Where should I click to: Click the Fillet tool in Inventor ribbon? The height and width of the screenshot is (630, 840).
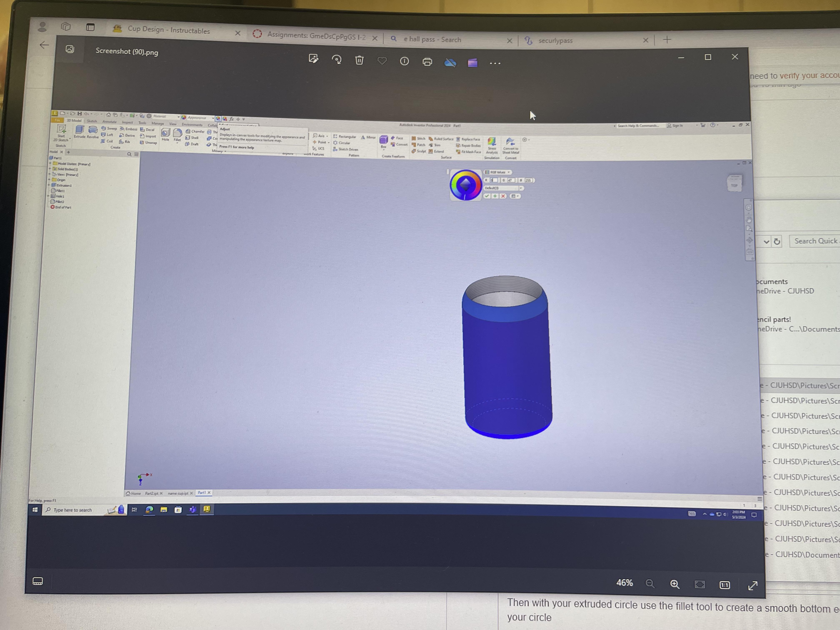(x=177, y=135)
